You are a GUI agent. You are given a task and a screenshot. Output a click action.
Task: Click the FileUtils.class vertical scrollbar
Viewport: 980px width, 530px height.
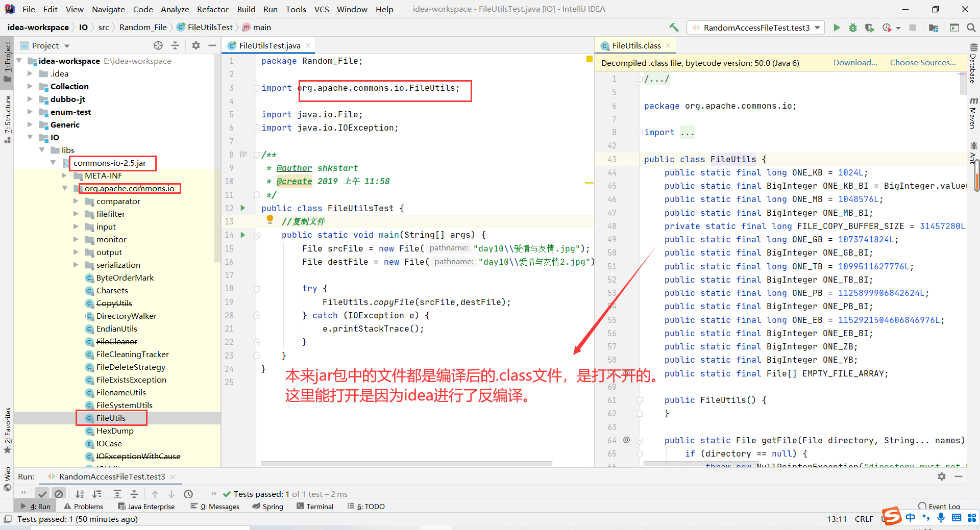coord(963,84)
